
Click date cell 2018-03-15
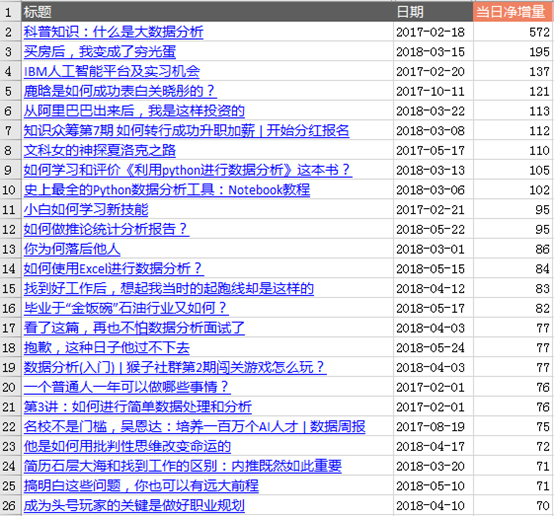(x=433, y=52)
